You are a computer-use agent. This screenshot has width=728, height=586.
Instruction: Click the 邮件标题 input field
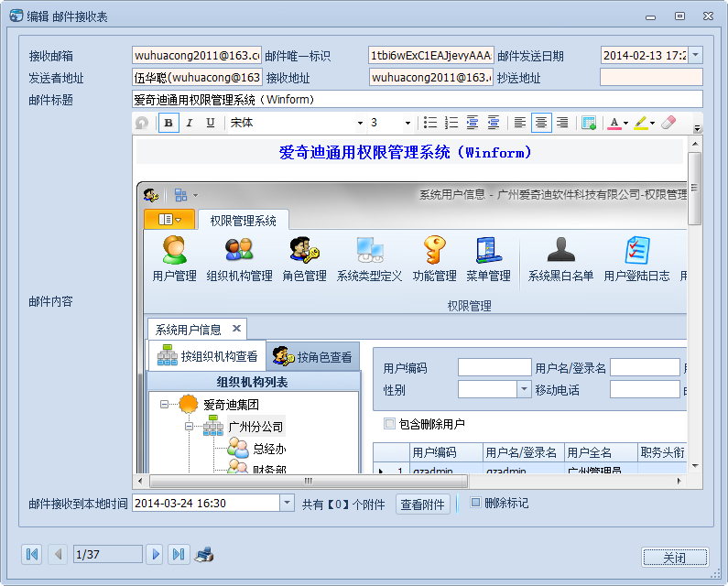[417, 100]
